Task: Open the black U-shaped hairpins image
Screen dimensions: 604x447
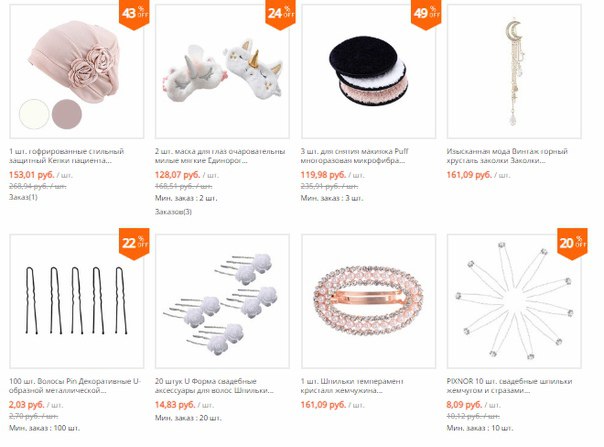Action: click(77, 301)
